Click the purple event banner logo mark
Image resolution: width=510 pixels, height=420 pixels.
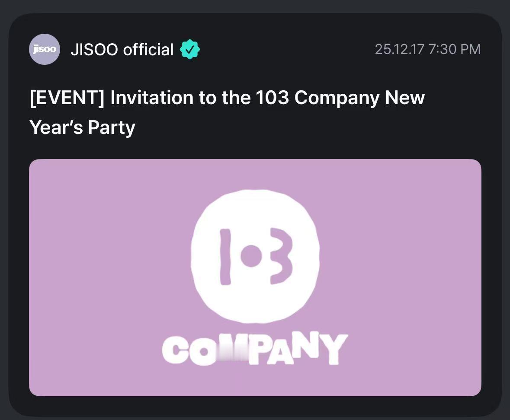(x=254, y=257)
